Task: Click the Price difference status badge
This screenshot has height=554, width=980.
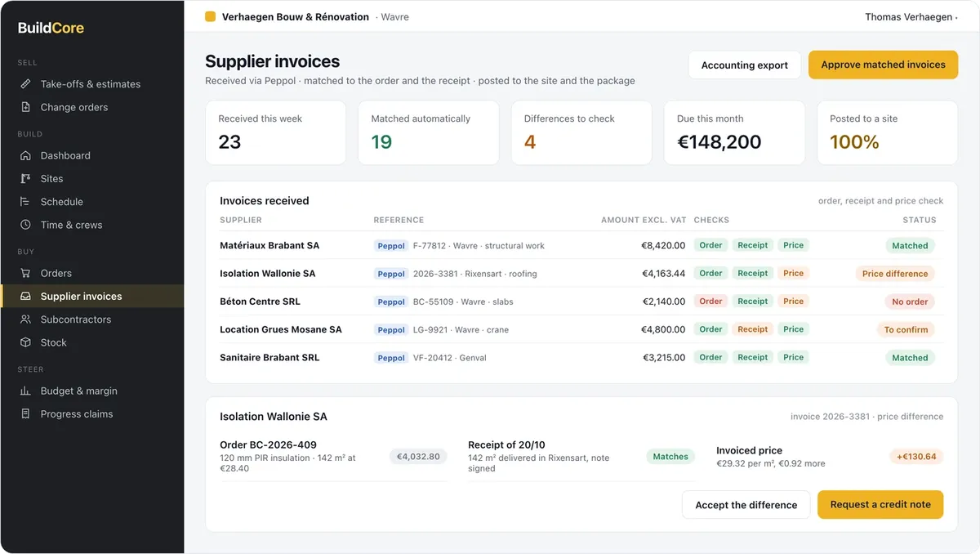Action: tap(895, 274)
